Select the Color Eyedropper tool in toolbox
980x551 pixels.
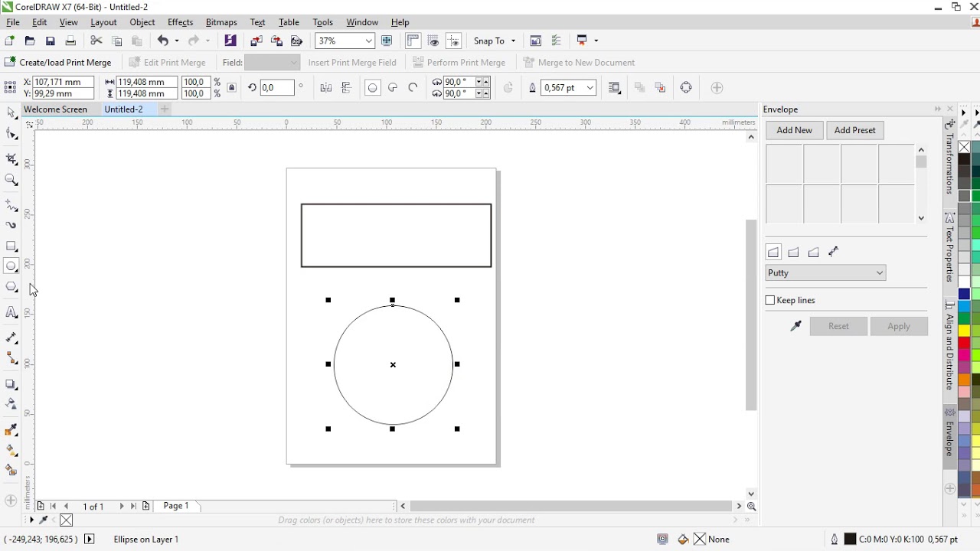point(11,430)
